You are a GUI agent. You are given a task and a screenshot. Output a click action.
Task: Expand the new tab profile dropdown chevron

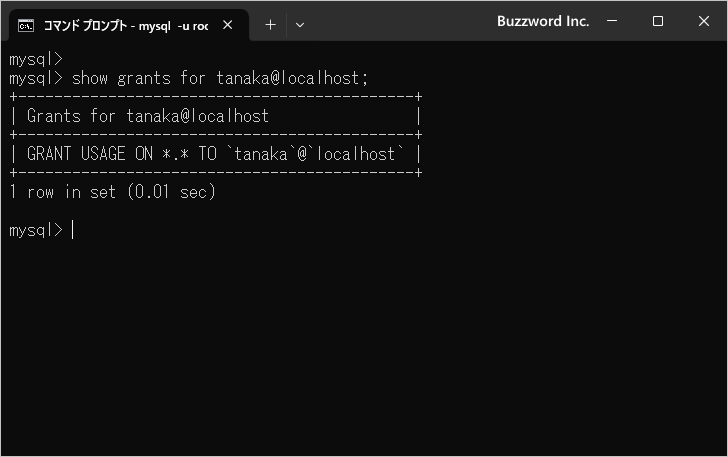tap(300, 25)
